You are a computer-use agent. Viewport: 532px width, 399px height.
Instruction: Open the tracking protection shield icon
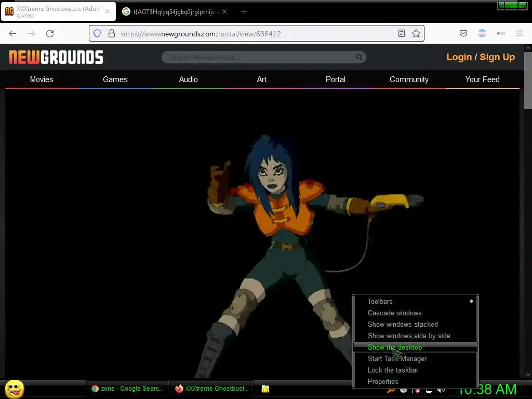point(97,33)
